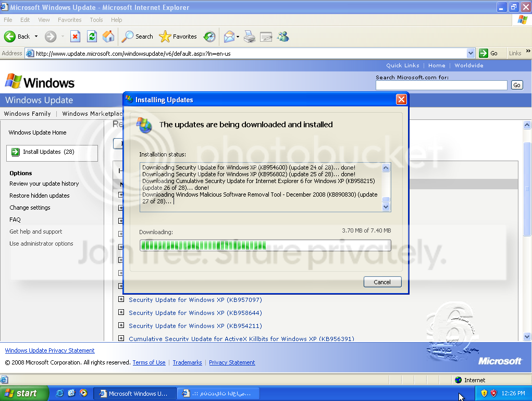Switch to Microsoft Windows Update taskbar item
Viewport: 532px width, 401px height.
point(134,393)
